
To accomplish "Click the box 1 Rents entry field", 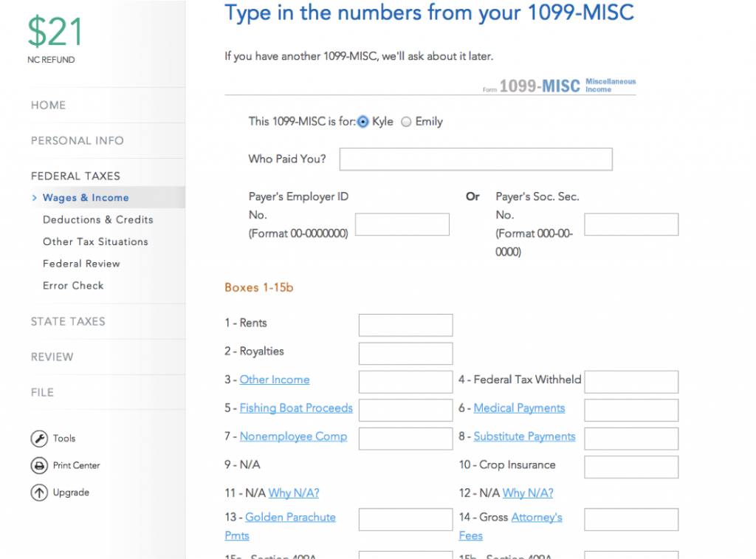I will [x=405, y=325].
